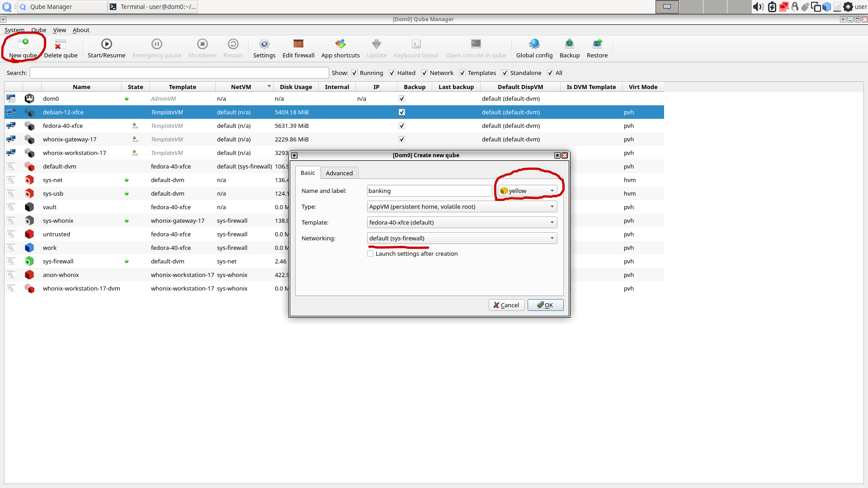Open the View menu

[59, 30]
